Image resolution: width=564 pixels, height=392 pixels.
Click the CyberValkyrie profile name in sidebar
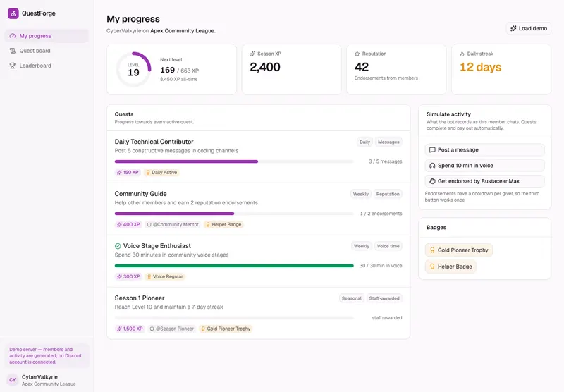tap(39, 377)
